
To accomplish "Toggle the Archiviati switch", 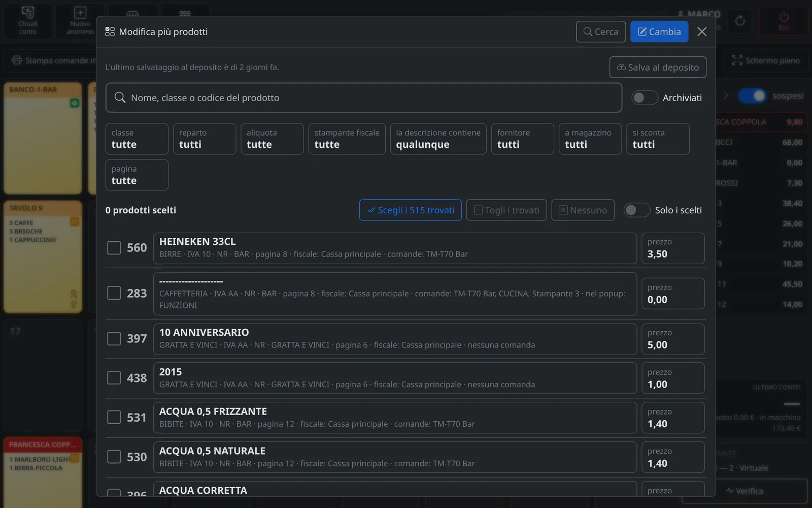I will click(645, 98).
